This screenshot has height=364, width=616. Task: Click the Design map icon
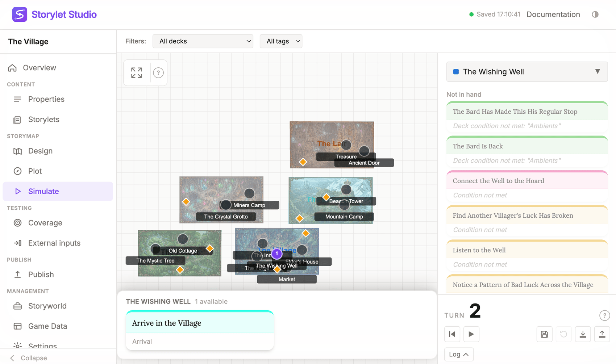coord(17,151)
